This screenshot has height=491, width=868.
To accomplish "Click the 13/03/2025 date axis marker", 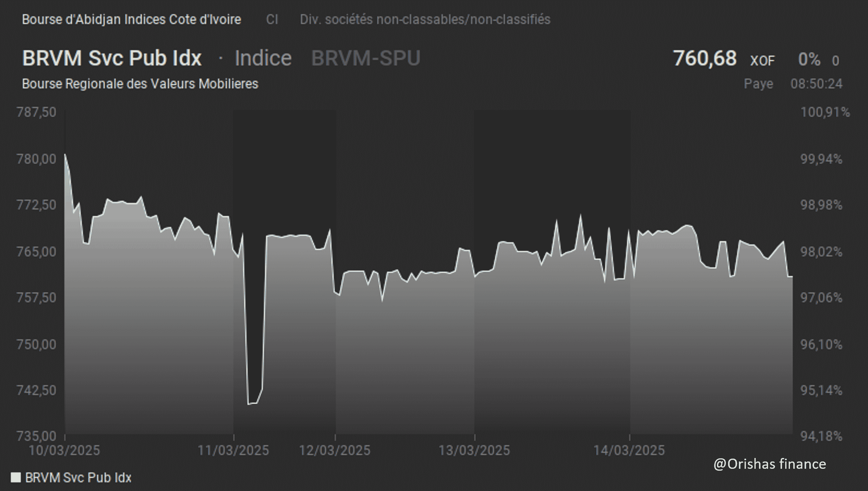I will 474,450.
